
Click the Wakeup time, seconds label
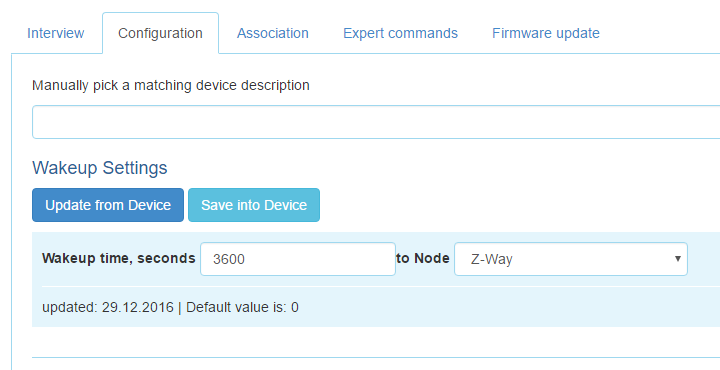[x=118, y=258]
